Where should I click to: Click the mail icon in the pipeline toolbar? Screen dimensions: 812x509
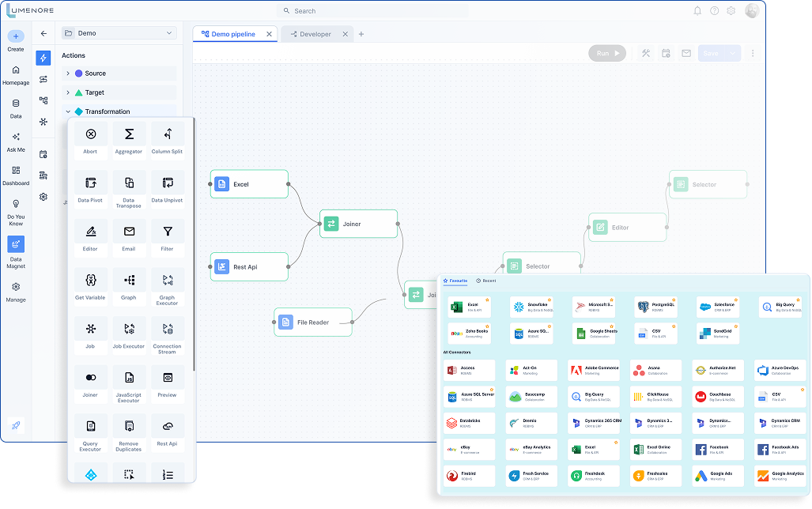pos(686,53)
